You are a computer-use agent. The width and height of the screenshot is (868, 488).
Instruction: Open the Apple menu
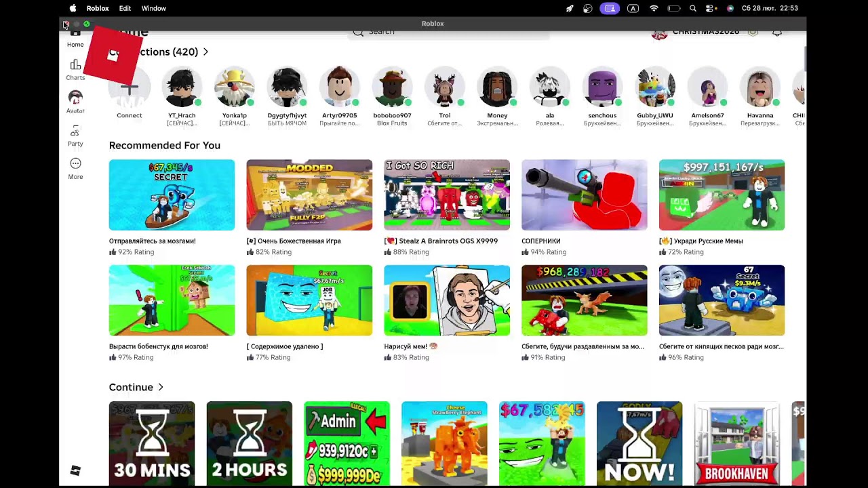(x=73, y=8)
